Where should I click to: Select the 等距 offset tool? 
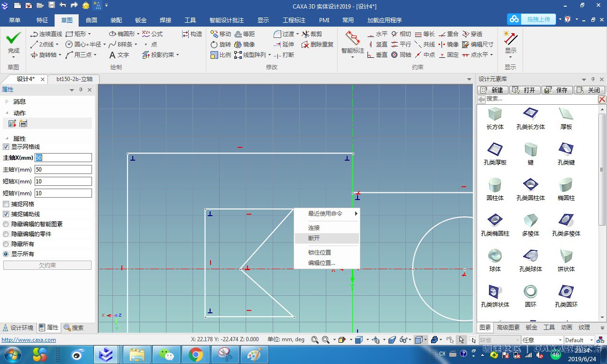tap(245, 34)
